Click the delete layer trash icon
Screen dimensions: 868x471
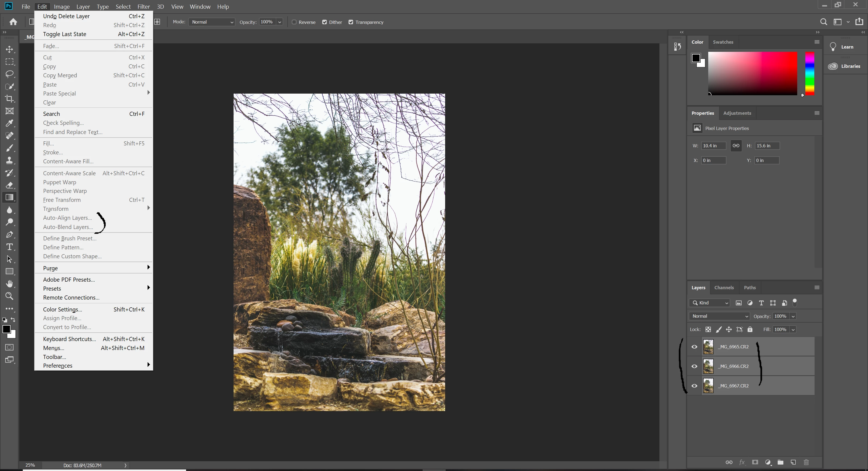click(x=806, y=462)
